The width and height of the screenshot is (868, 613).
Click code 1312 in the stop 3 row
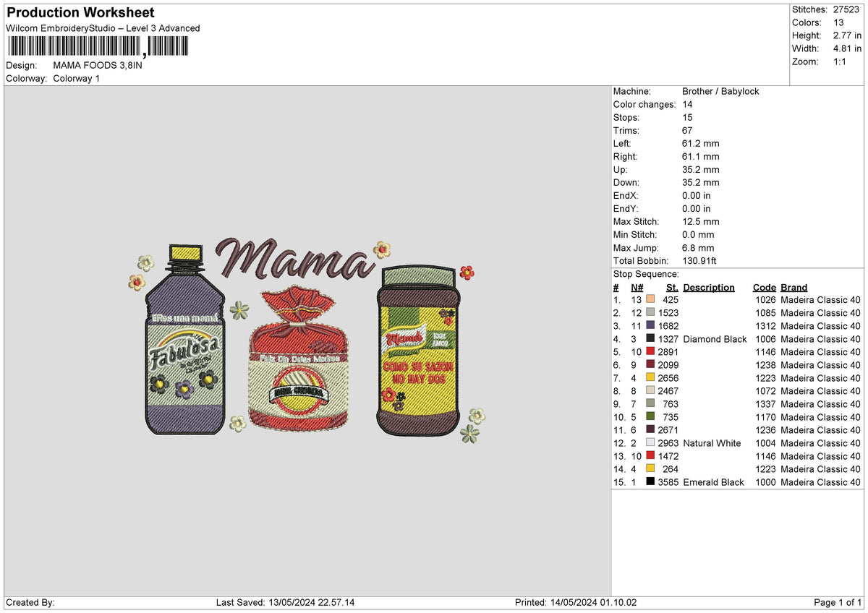(765, 325)
